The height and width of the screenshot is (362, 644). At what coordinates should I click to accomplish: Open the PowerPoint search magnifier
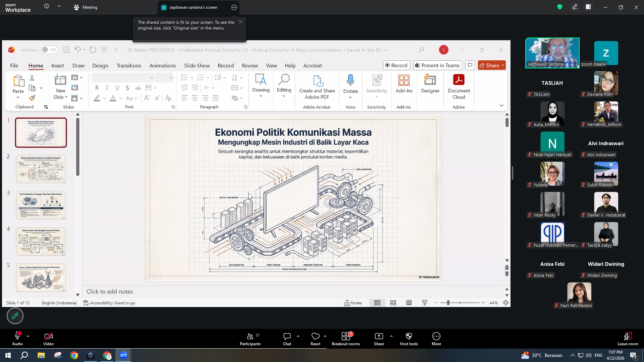pos(421,50)
